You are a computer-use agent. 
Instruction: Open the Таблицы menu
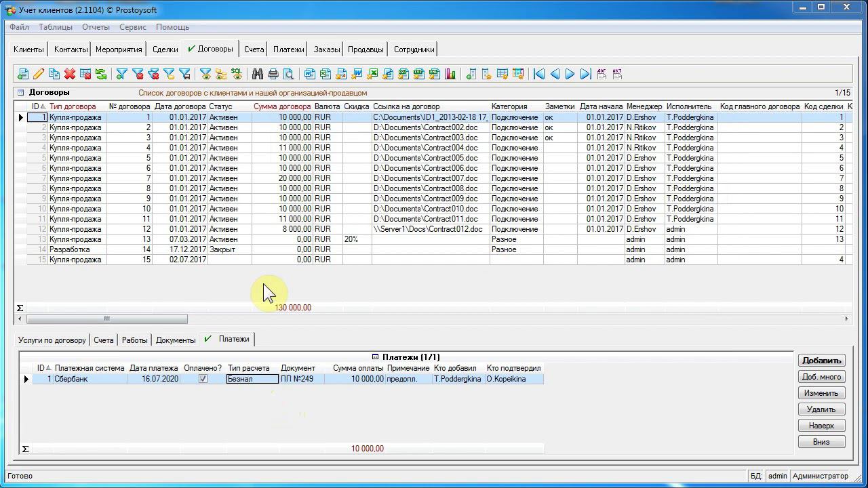pos(56,27)
